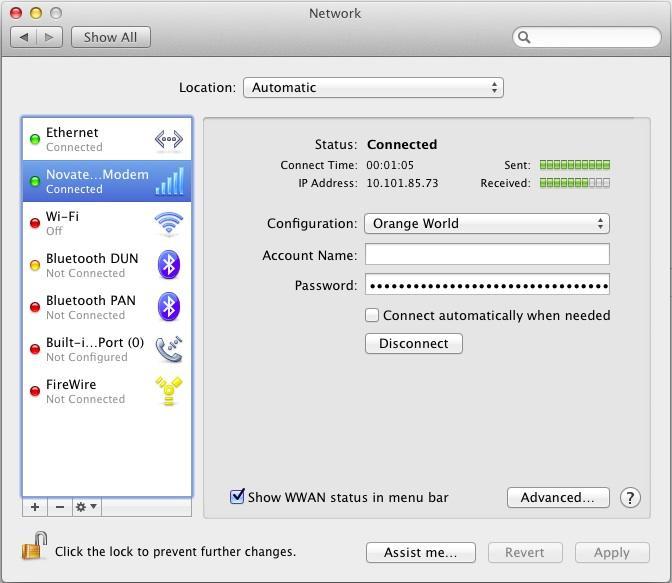Click the lock to prevent further changes
The image size is (672, 583).
click(x=35, y=548)
